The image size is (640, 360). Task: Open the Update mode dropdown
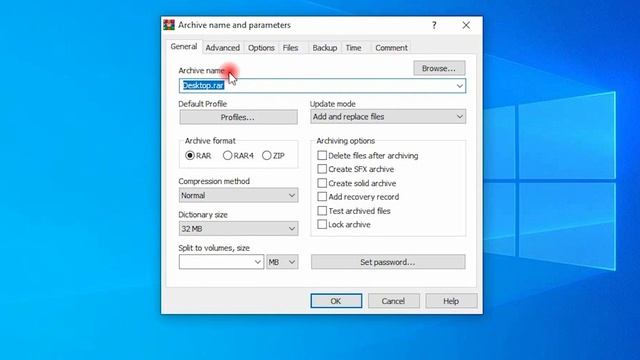388,117
